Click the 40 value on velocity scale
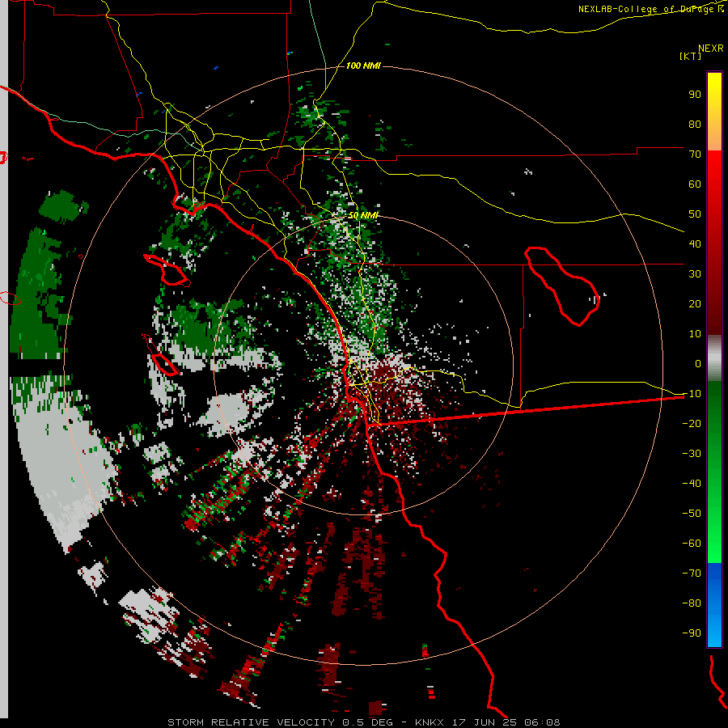728x728 pixels. (x=695, y=243)
